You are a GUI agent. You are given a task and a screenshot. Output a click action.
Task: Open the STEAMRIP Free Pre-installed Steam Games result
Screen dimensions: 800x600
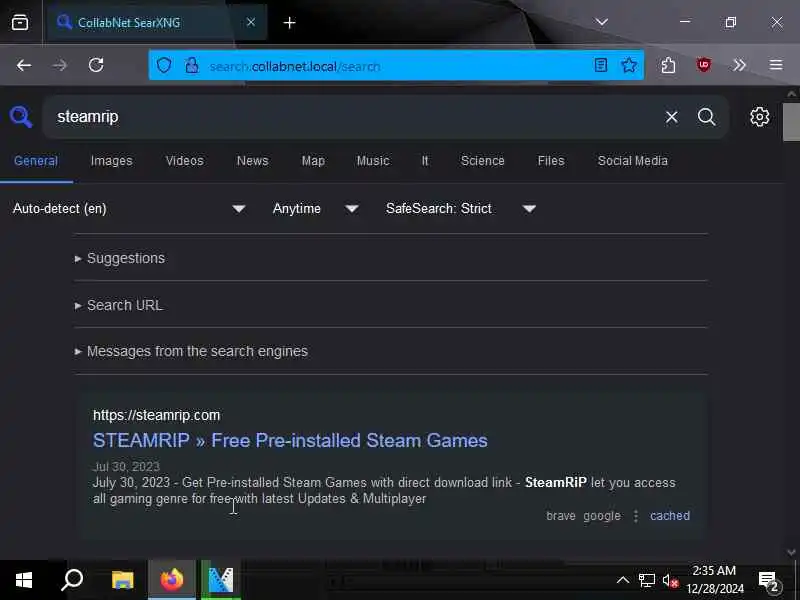[290, 440]
